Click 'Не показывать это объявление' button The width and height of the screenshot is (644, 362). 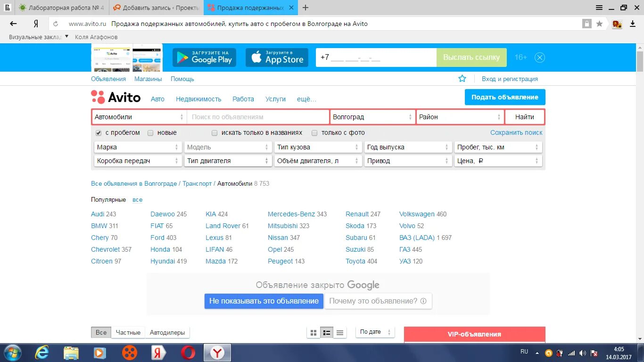click(264, 301)
